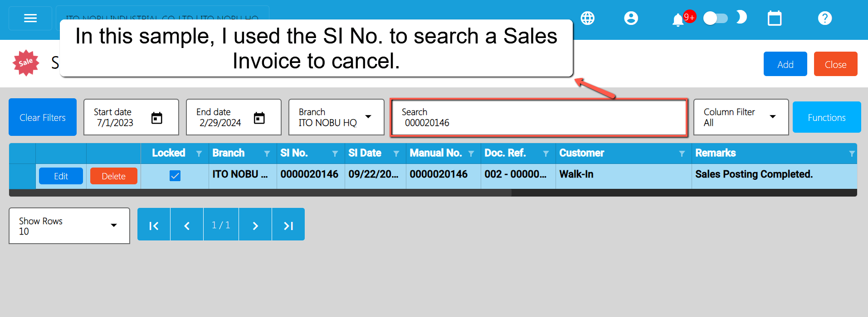The width and height of the screenshot is (868, 317).
Task: Click Edit on the sales invoice row
Action: click(61, 176)
